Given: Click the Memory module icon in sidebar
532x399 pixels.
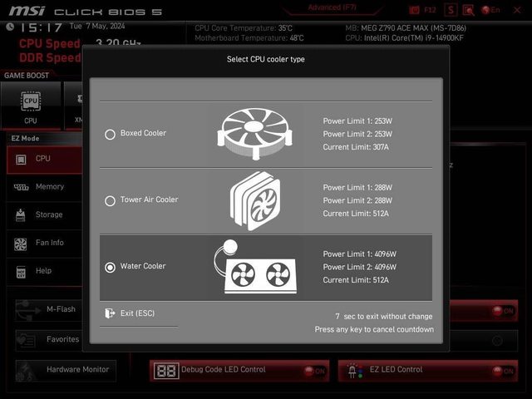Looking at the screenshot, I should point(21,187).
